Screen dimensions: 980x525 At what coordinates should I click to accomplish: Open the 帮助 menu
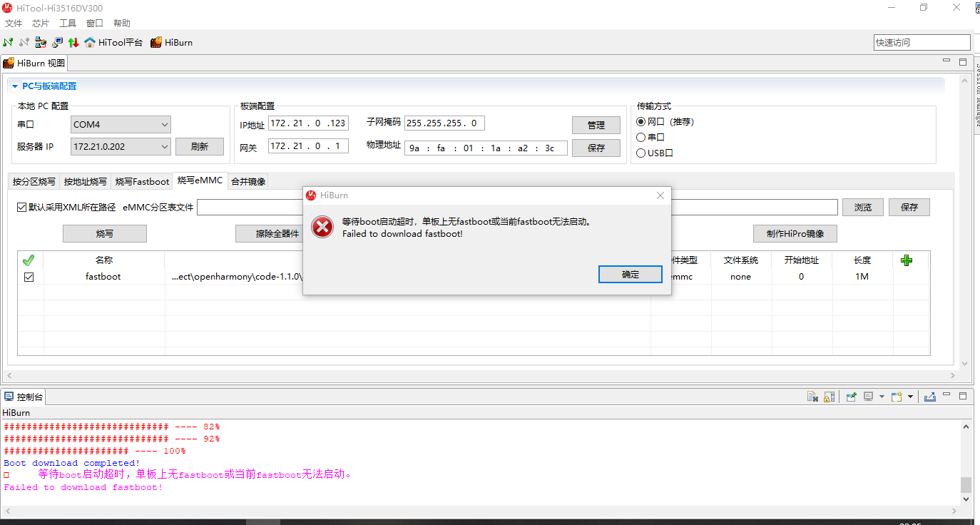click(x=122, y=24)
